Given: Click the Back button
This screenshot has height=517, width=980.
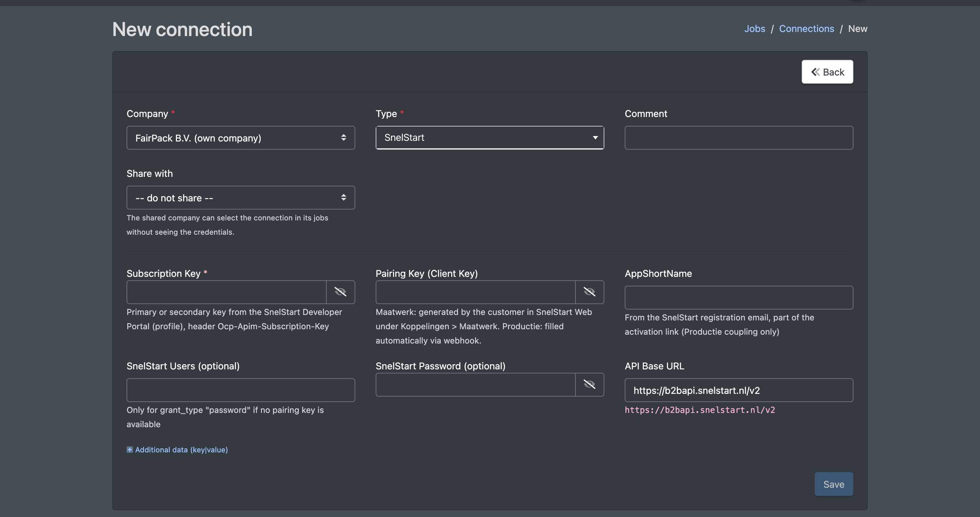Looking at the screenshot, I should click(827, 72).
